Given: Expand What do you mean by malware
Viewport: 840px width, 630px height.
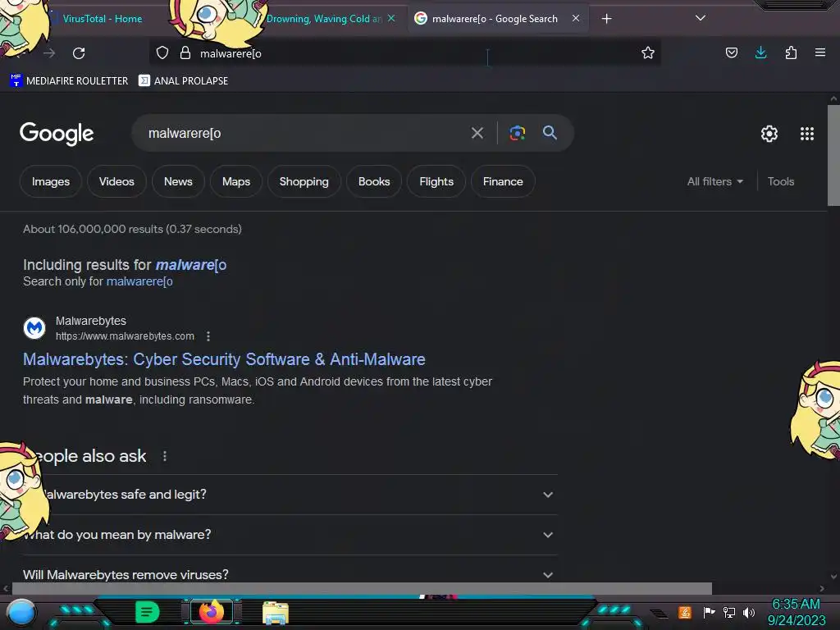Looking at the screenshot, I should point(290,535).
